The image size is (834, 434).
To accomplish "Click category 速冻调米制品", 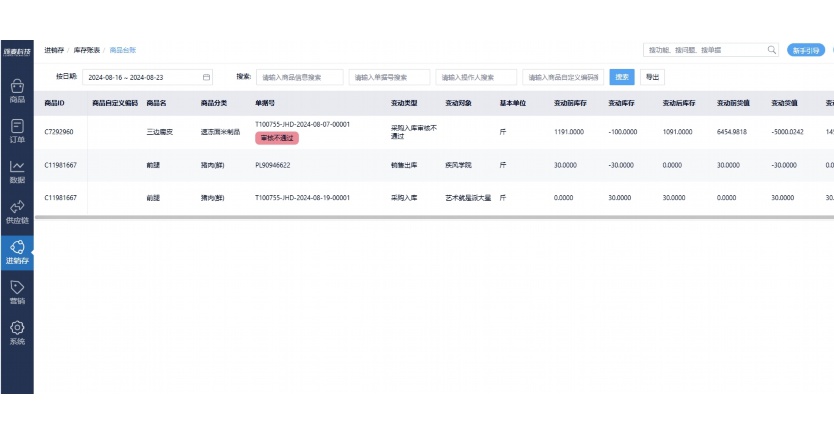I will coord(220,132).
